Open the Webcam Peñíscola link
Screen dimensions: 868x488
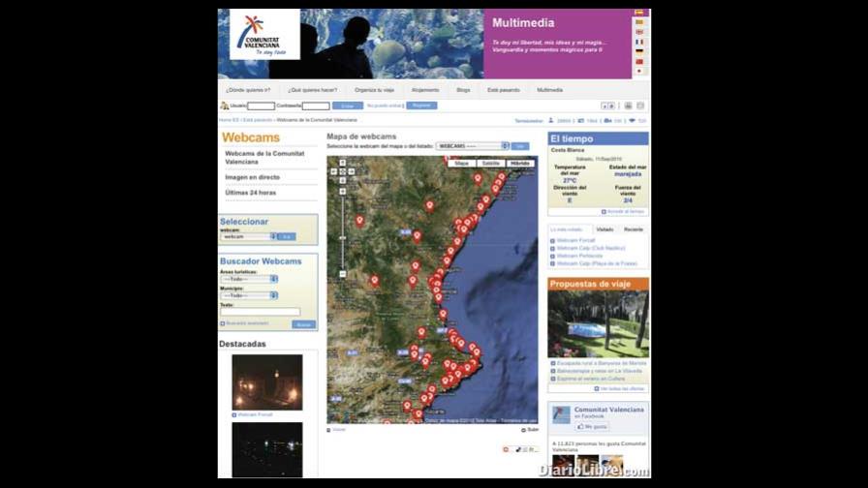point(579,257)
